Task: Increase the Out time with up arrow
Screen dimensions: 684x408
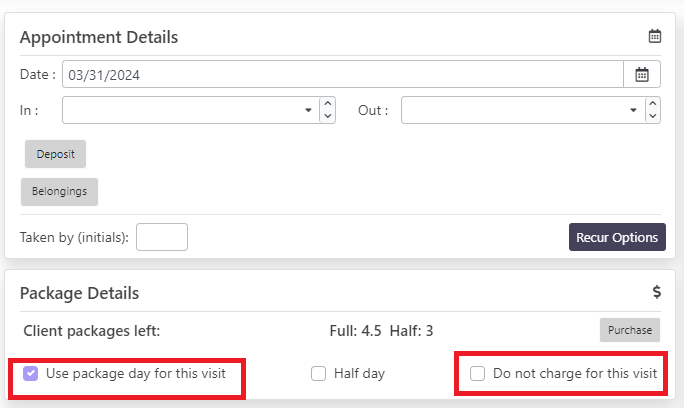Action: [653, 103]
